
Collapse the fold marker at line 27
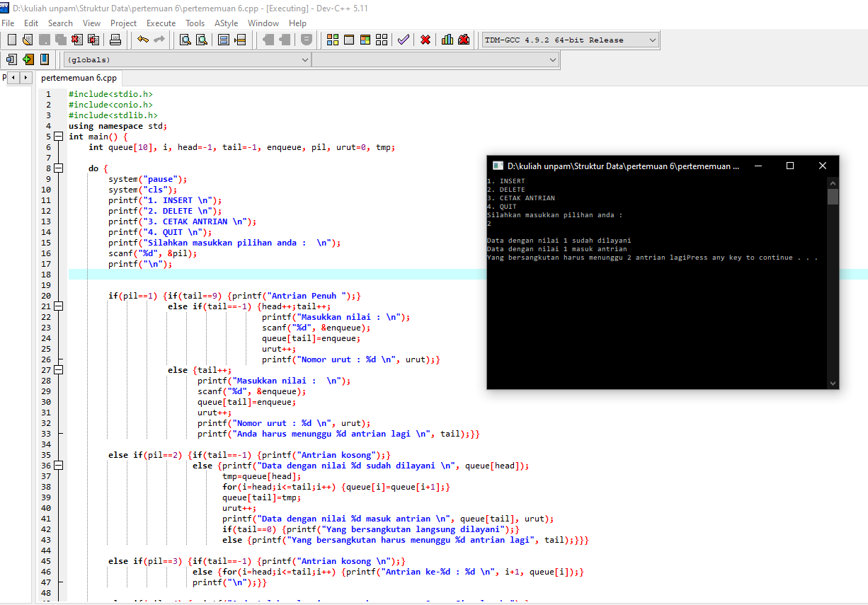point(58,370)
